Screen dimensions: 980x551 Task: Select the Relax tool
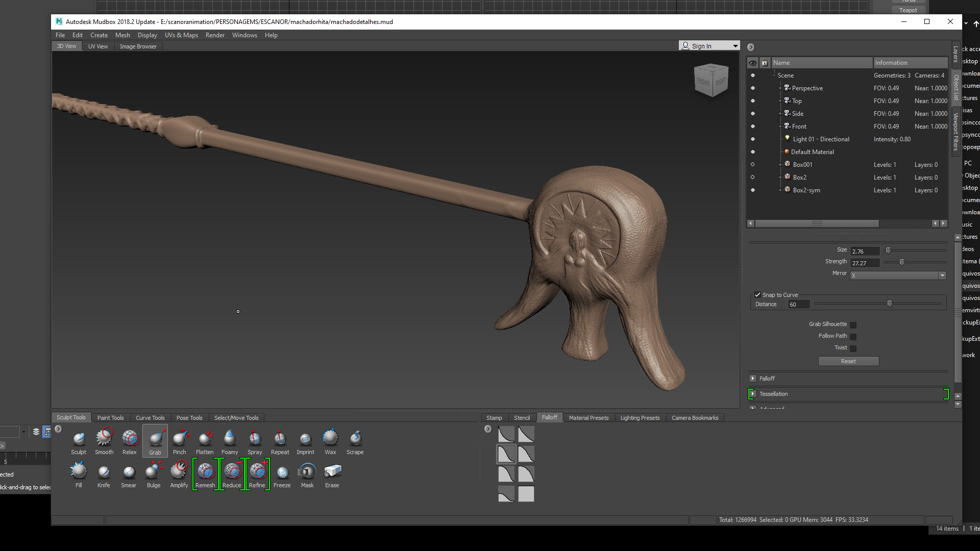pos(130,442)
